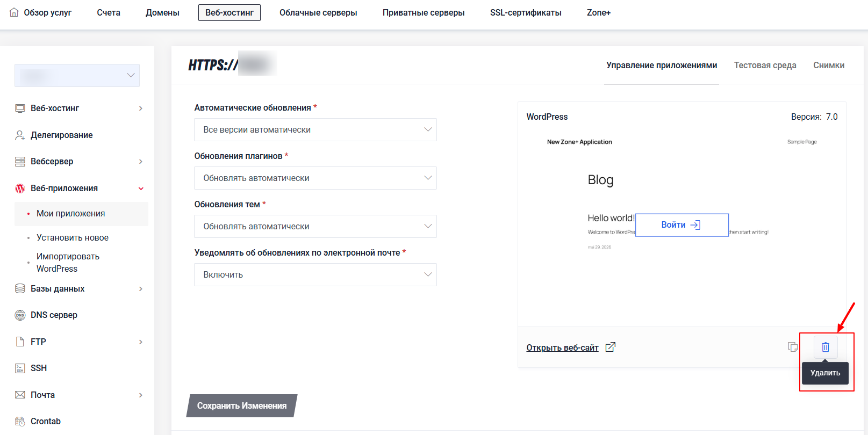Open the Автоматические обновления dropdown
This screenshot has height=435, width=868.
315,130
